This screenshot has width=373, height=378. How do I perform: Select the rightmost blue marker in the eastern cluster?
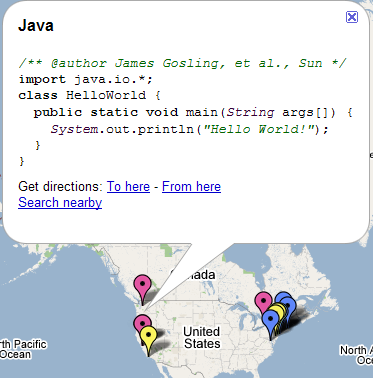(x=289, y=305)
